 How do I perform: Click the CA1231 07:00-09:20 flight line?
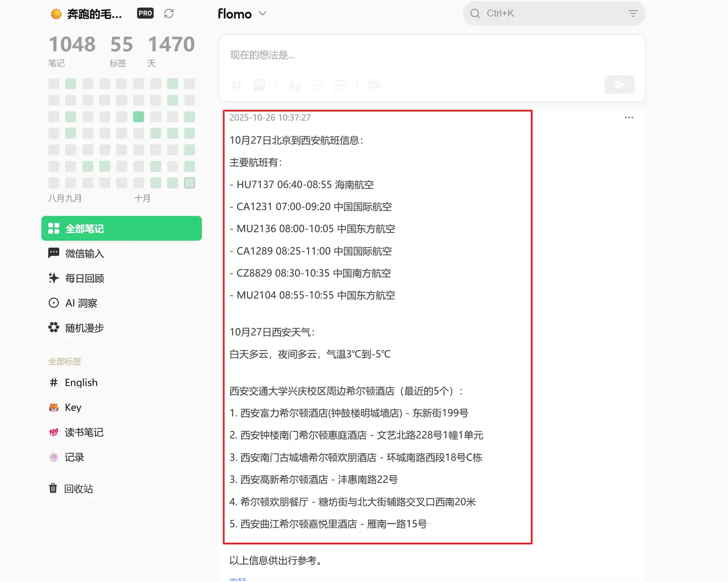[x=311, y=207]
